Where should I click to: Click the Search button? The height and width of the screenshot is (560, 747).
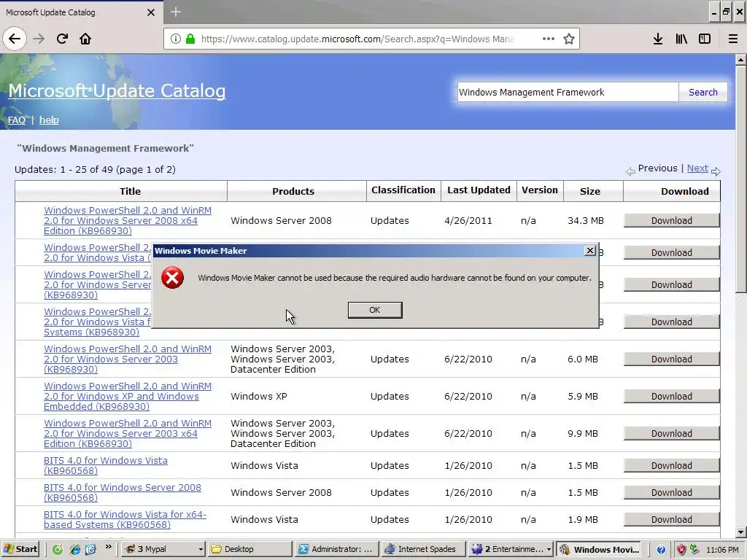tap(703, 93)
